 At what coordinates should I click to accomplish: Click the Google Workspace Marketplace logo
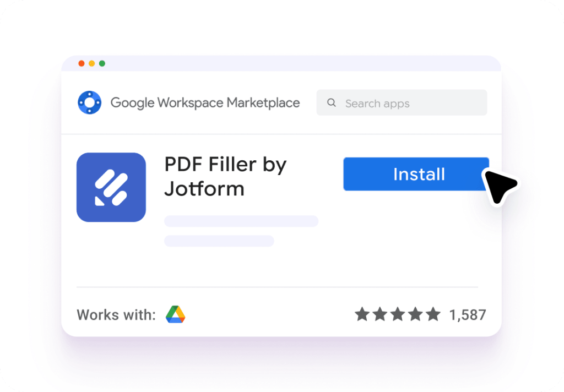click(x=89, y=102)
